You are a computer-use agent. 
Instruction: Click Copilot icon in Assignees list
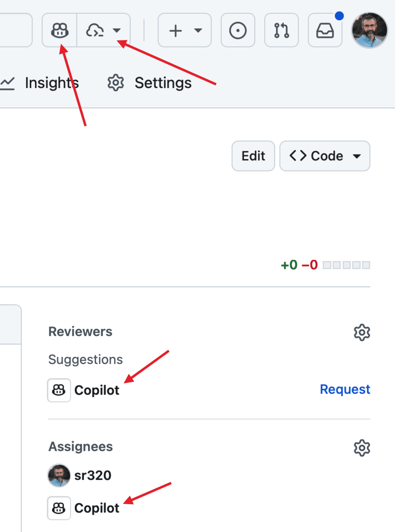click(59, 508)
